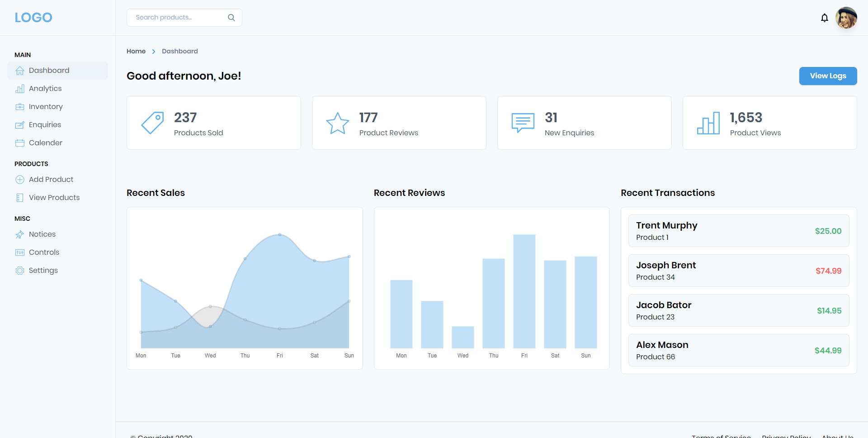The image size is (868, 438).
Task: Click the Add Product plus icon
Action: click(20, 180)
